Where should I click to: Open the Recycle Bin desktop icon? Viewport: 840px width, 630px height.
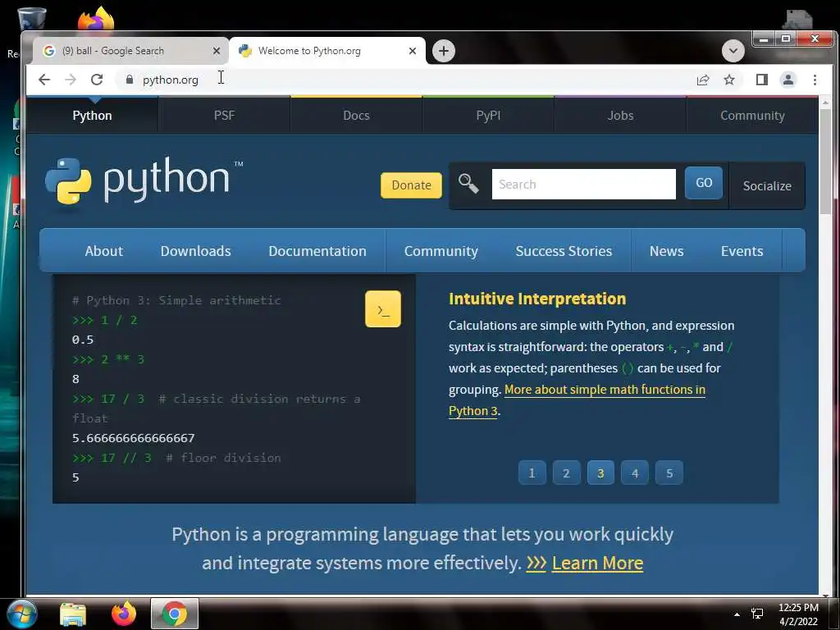32,19
